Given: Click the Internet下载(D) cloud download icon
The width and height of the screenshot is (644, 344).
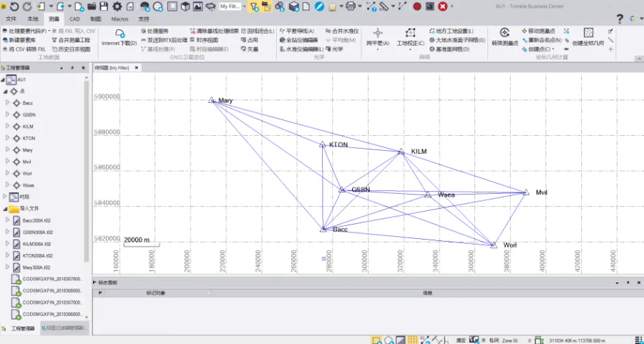Looking at the screenshot, I should (119, 33).
